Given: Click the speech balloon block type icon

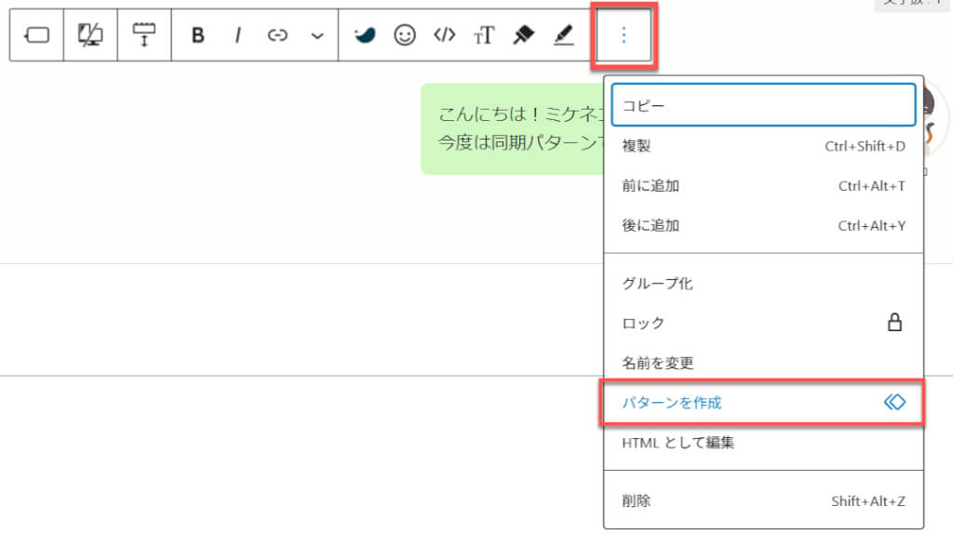Looking at the screenshot, I should click(36, 35).
